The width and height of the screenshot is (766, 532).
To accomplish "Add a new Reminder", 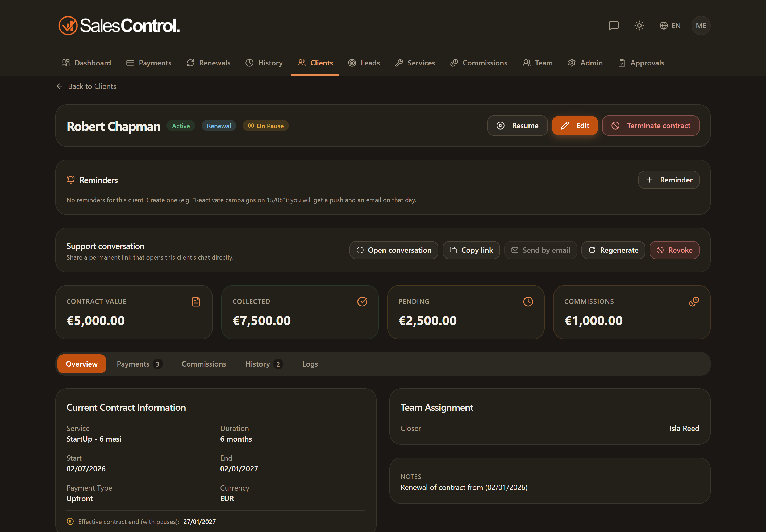I will 668,180.
